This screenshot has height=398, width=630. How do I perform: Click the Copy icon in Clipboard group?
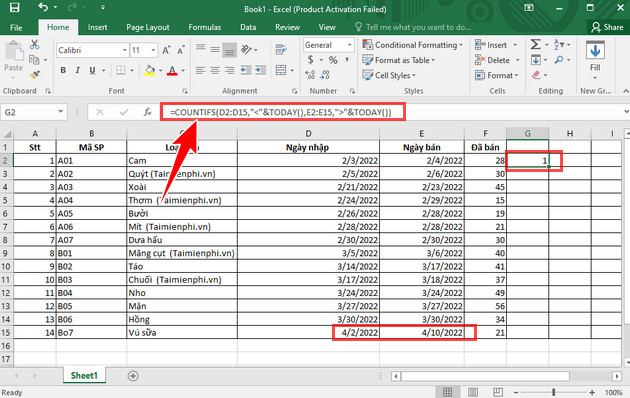click(35, 60)
